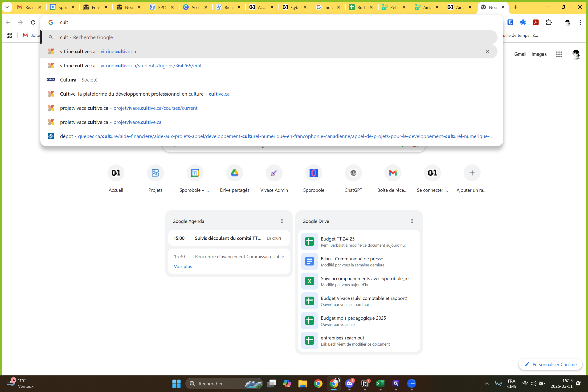Image resolution: width=588 pixels, height=392 pixels.
Task: Click the address bar containing 'cult'
Action: (271, 22)
